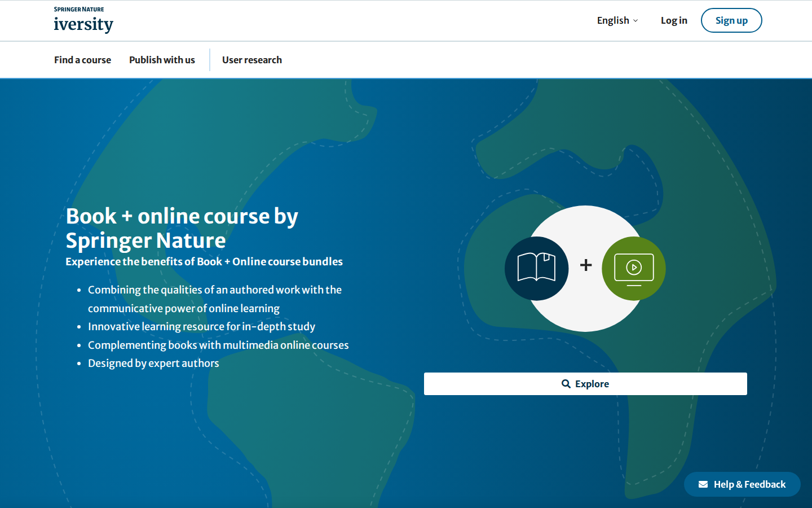The image size is (812, 508).
Task: Click the green video monitor icon
Action: 634,269
